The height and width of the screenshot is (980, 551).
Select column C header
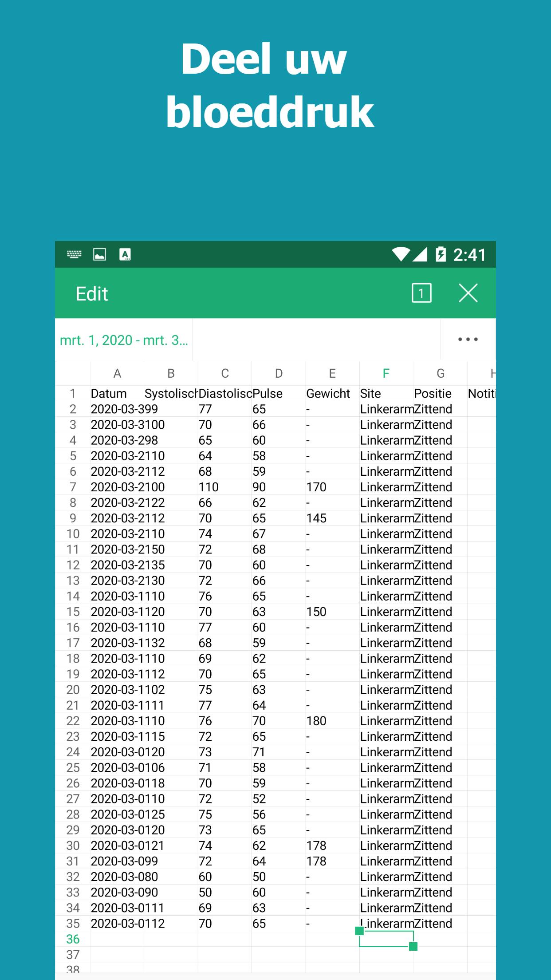point(225,373)
